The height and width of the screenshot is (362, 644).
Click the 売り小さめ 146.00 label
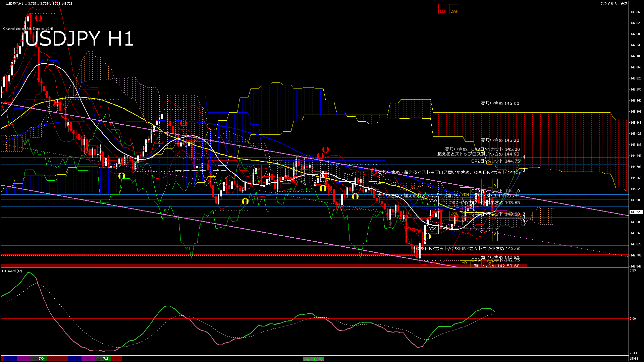(500, 104)
